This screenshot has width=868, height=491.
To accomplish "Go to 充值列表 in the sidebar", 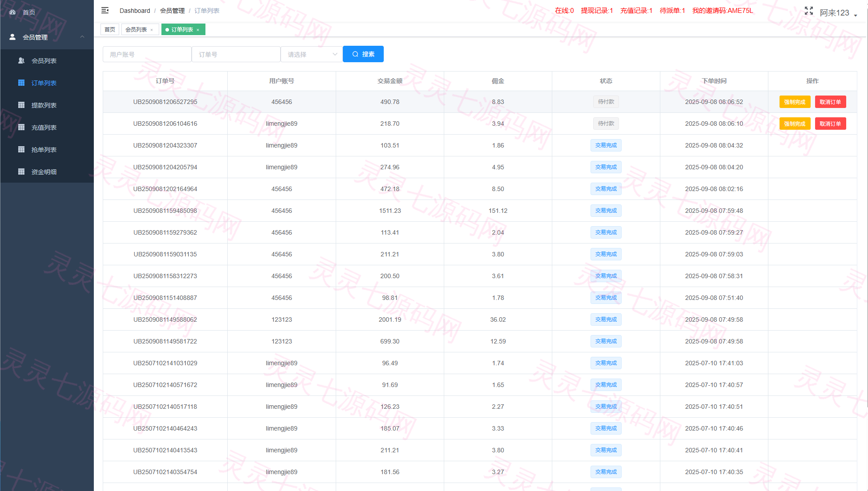I will pos(47,127).
